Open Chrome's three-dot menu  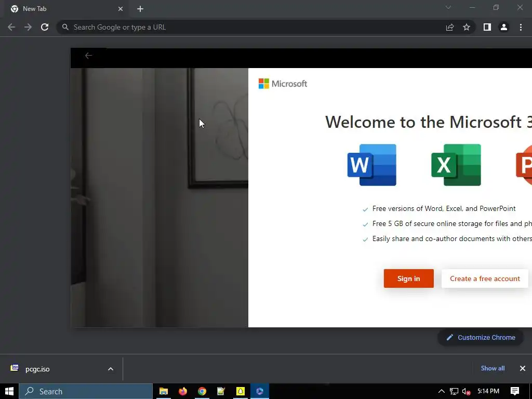click(521, 27)
